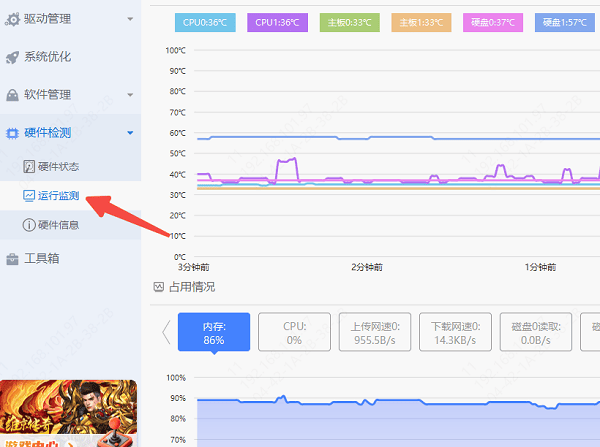Open 硬件状态 via its icon
The image size is (600, 447).
[30, 166]
